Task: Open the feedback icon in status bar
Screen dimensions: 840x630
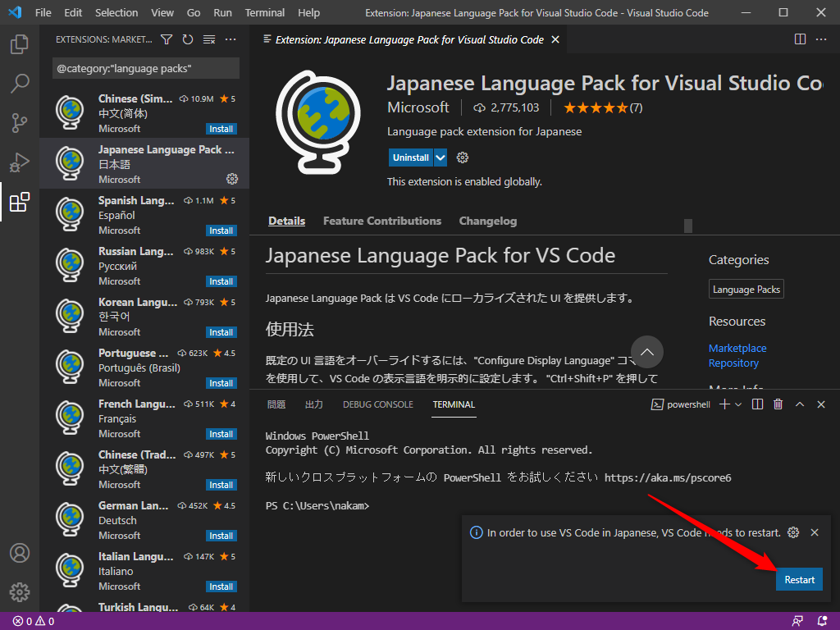Action: coord(797,622)
